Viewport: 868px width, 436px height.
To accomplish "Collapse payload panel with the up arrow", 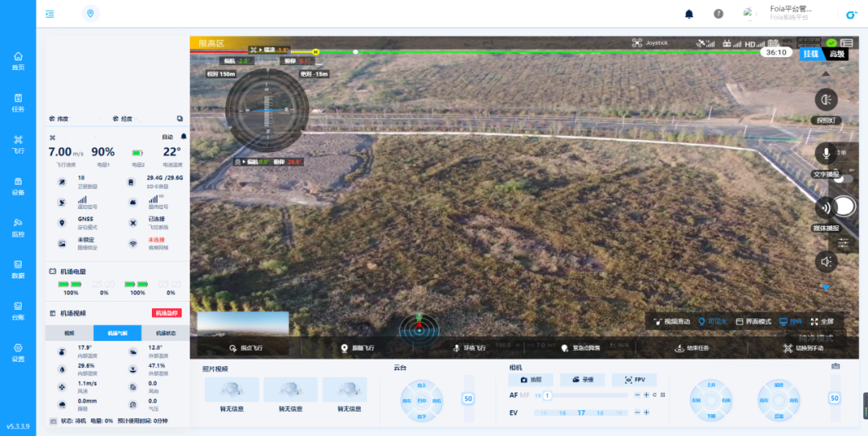I will [825, 72].
